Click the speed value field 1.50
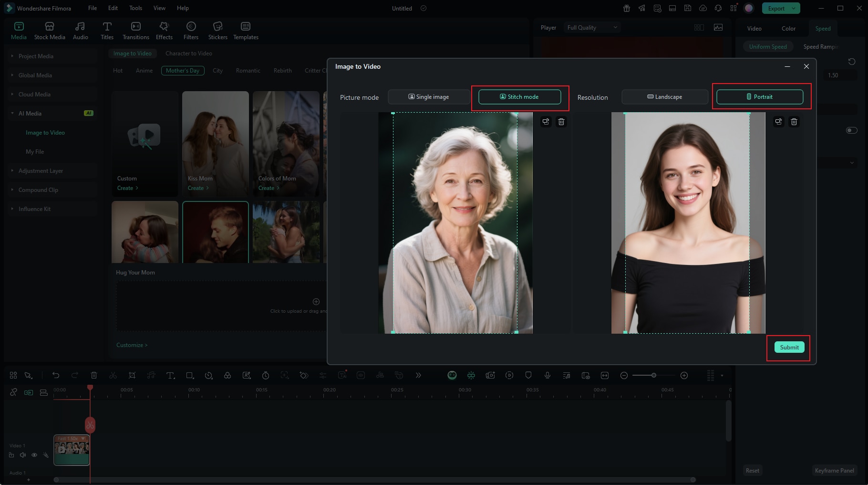The image size is (868, 485). click(840, 75)
